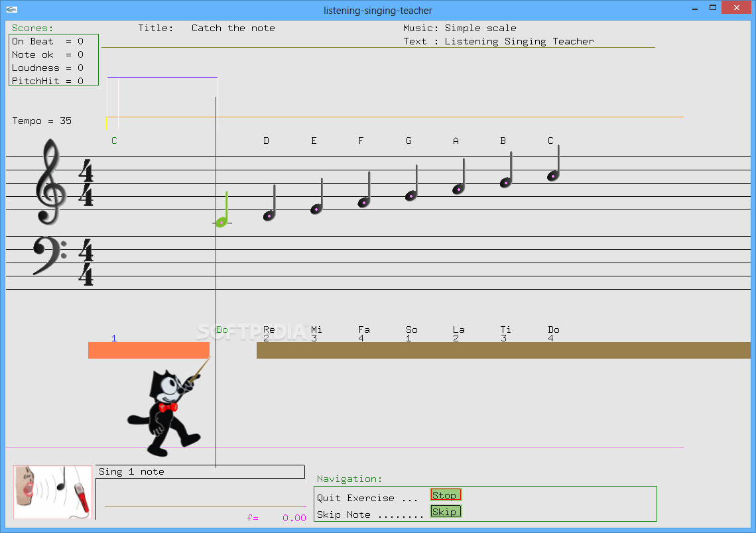Select the high C note on staff
Viewport: 756px width, 533px height.
[x=553, y=163]
